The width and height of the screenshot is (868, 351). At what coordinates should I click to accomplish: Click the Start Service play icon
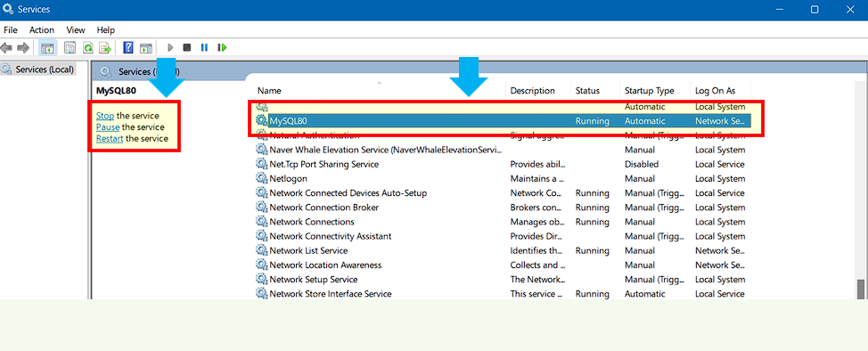click(x=170, y=48)
